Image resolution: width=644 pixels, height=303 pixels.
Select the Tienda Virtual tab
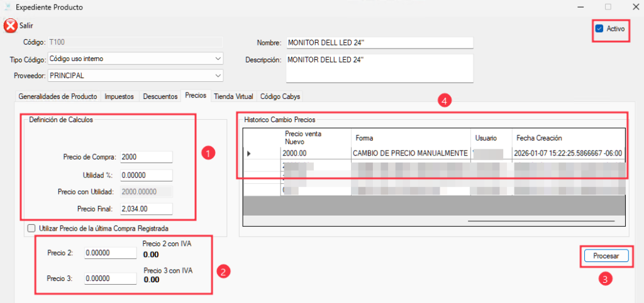pyautogui.click(x=233, y=96)
